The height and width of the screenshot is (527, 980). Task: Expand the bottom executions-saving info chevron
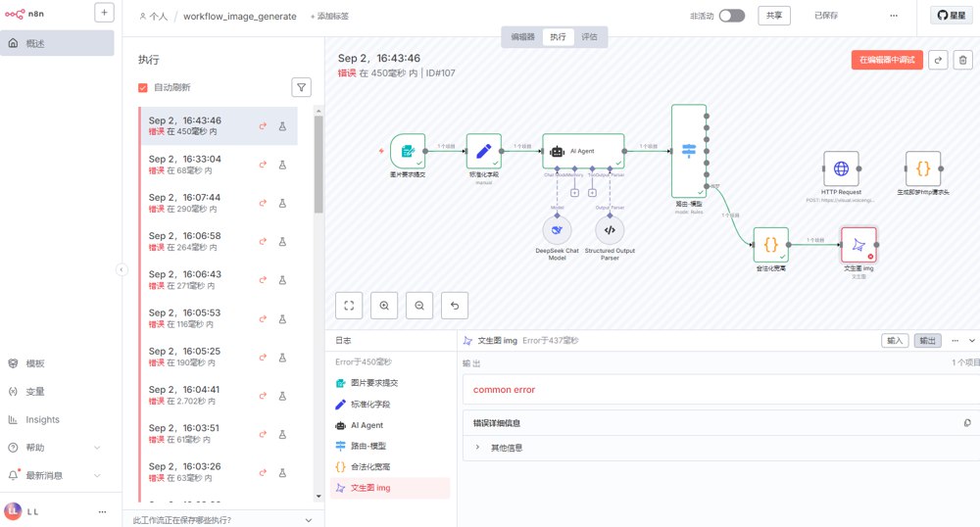tap(309, 520)
